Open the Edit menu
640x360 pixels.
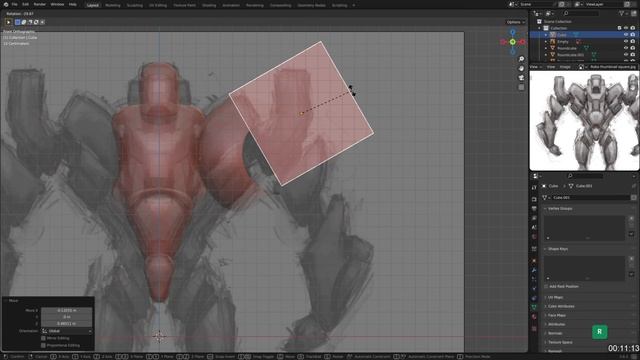tap(25, 4)
